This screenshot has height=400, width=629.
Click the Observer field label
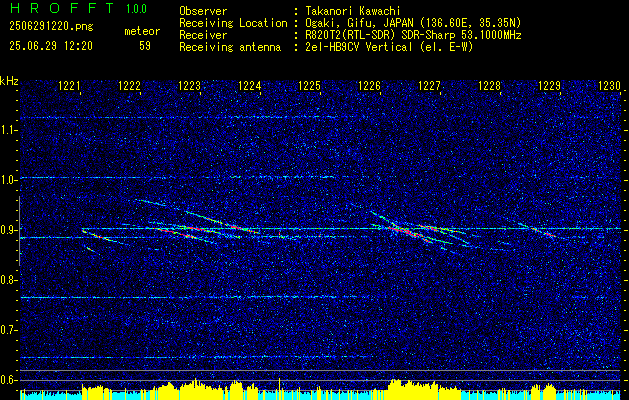203,11
